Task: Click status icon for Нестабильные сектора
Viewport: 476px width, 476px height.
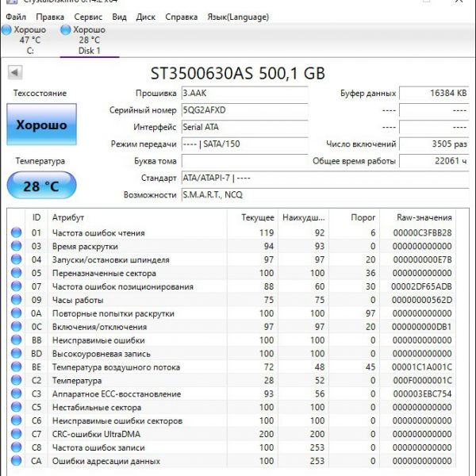Action: tap(16, 407)
